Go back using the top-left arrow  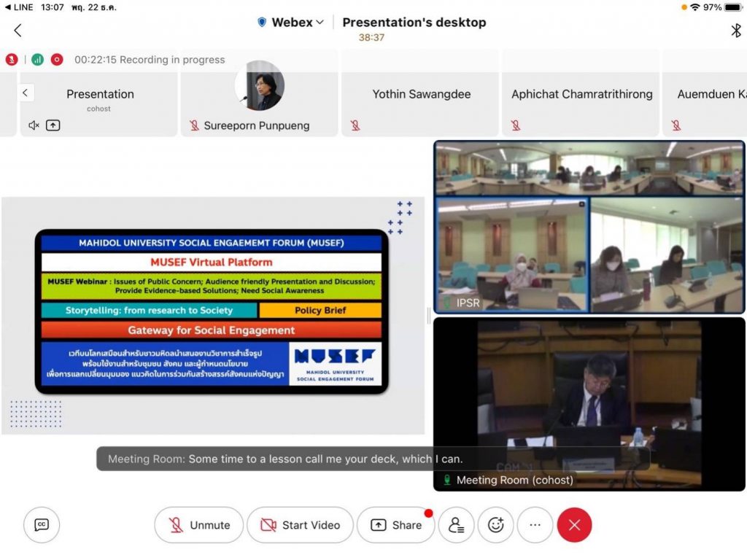click(18, 31)
